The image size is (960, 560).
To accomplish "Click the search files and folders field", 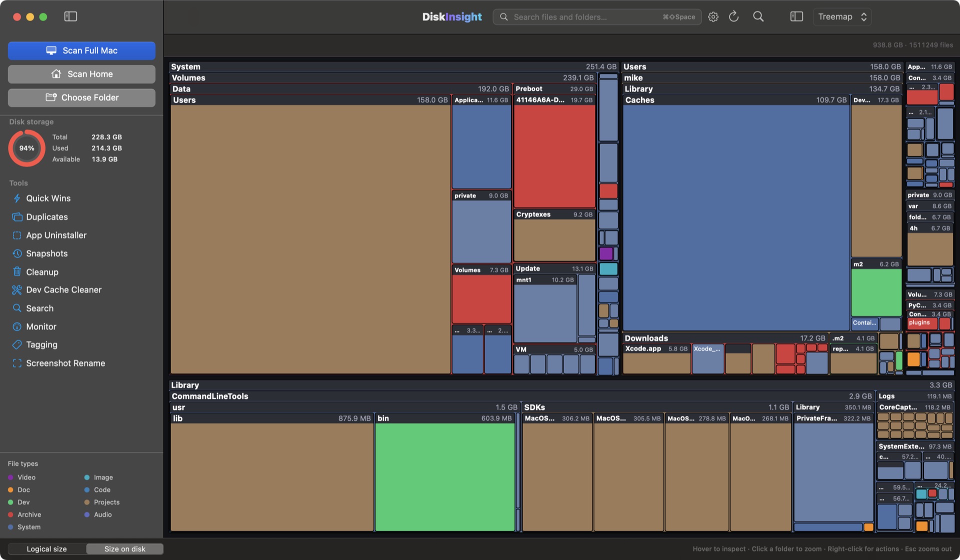I will click(597, 16).
